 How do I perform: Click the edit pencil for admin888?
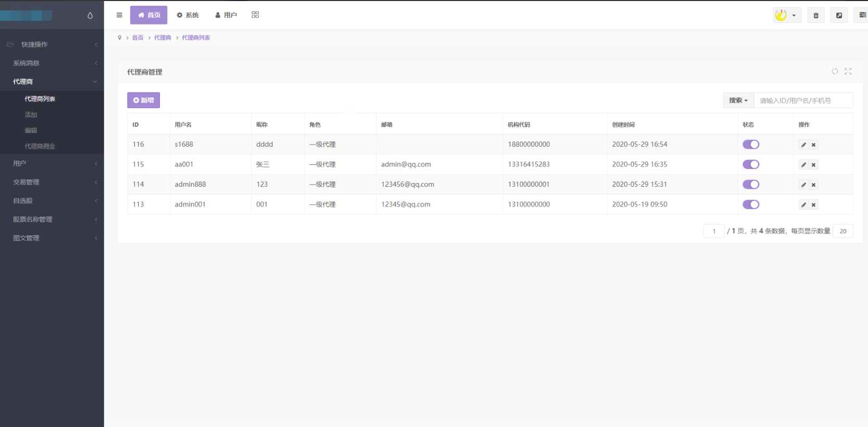point(803,185)
